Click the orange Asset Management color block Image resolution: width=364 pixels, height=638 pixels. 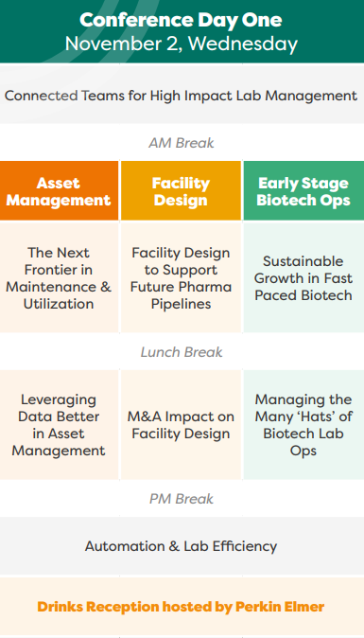pyautogui.click(x=59, y=191)
